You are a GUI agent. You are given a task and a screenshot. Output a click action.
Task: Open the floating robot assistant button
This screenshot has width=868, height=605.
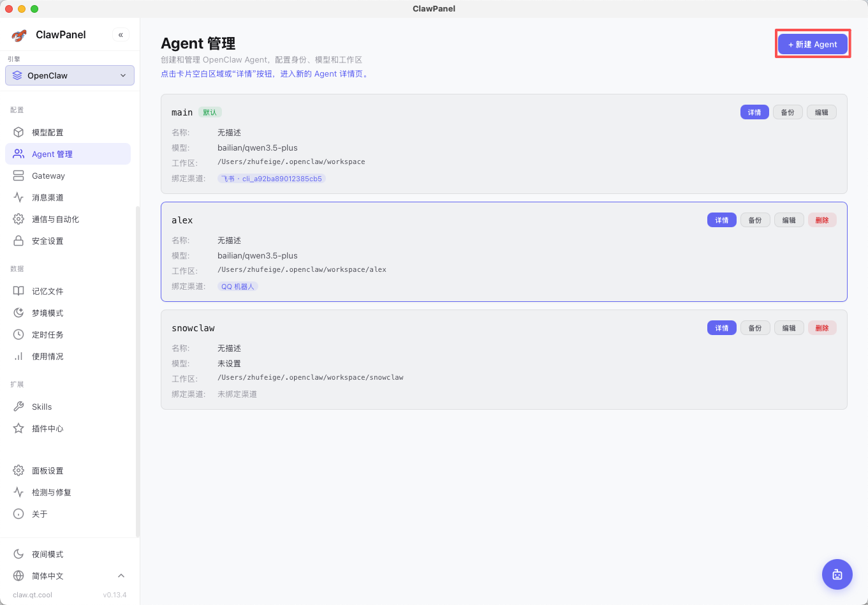click(837, 574)
